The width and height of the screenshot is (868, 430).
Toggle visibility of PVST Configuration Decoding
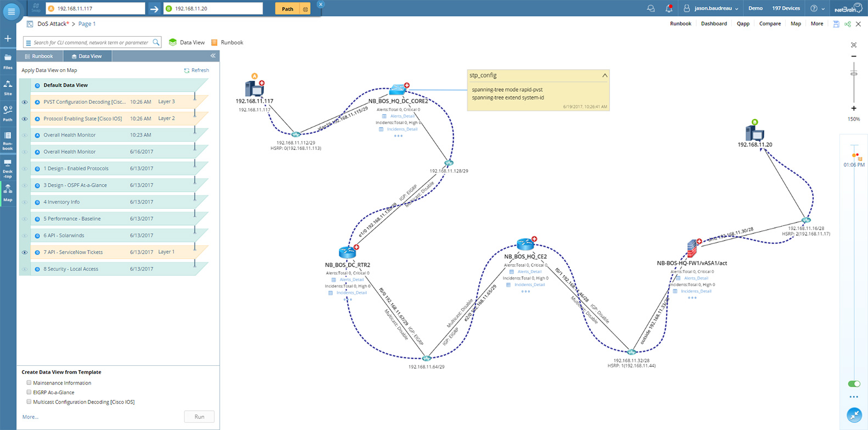point(25,102)
